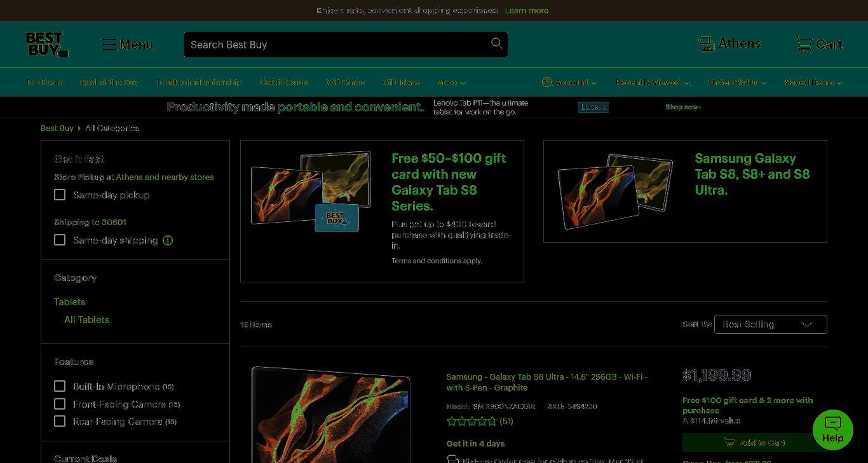Enable Same-day pickup checkbox
The height and width of the screenshot is (463, 868).
(60, 195)
